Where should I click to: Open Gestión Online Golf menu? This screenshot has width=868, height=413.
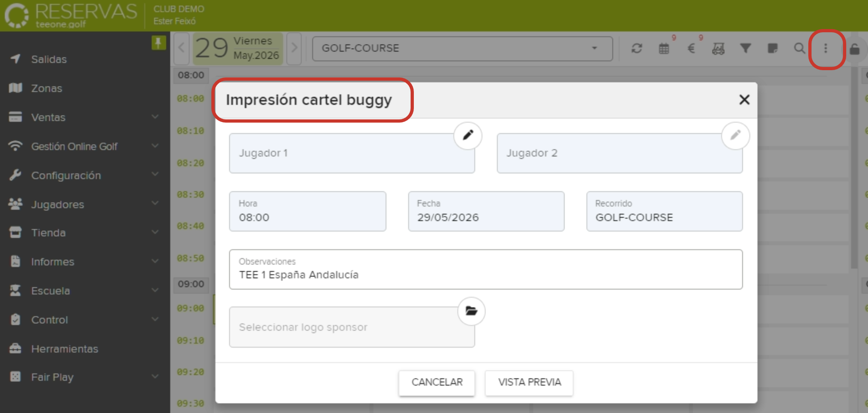point(74,146)
